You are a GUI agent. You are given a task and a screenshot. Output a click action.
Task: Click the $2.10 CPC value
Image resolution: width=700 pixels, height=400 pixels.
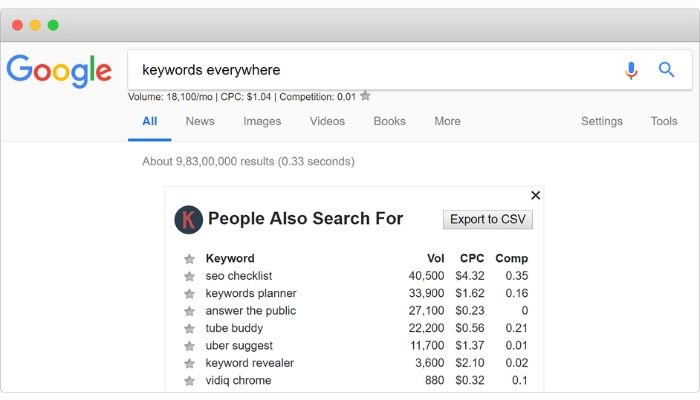click(470, 363)
